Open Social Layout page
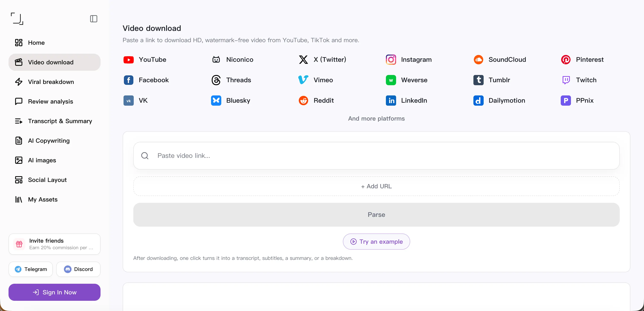The image size is (644, 311). 55,180
